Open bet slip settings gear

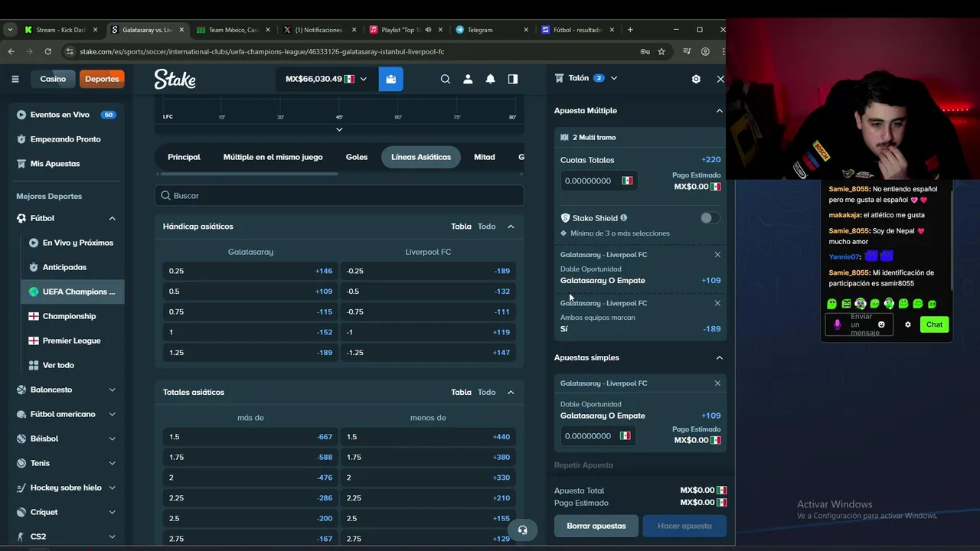coord(696,79)
